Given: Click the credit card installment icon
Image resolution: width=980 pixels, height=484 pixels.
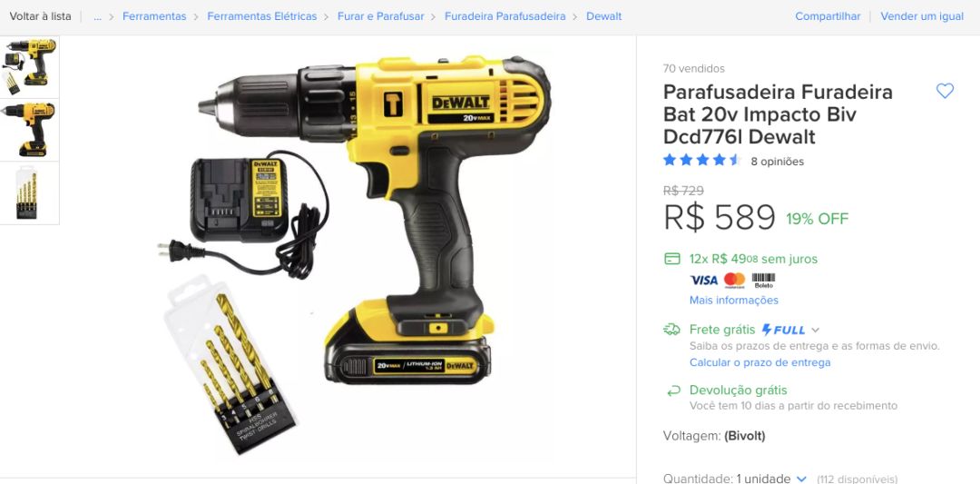Looking at the screenshot, I should [x=672, y=259].
